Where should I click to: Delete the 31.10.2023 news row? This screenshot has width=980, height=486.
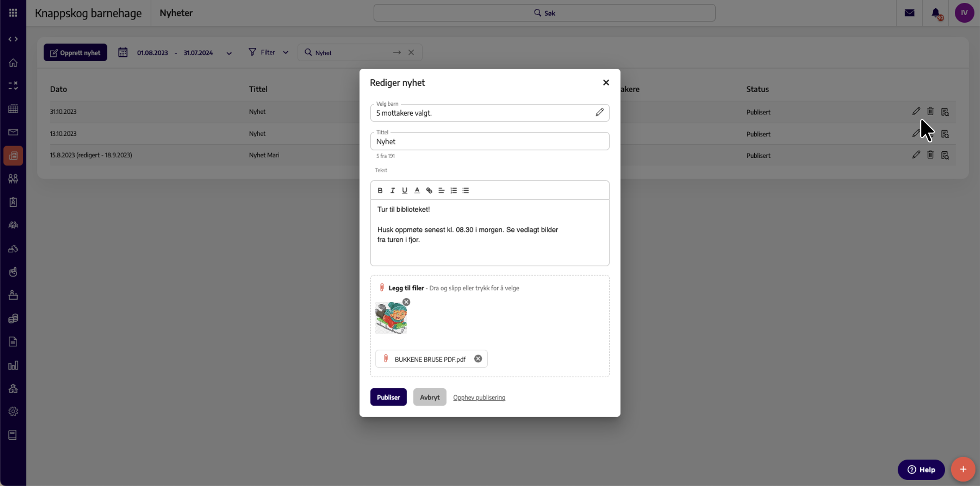[931, 111]
